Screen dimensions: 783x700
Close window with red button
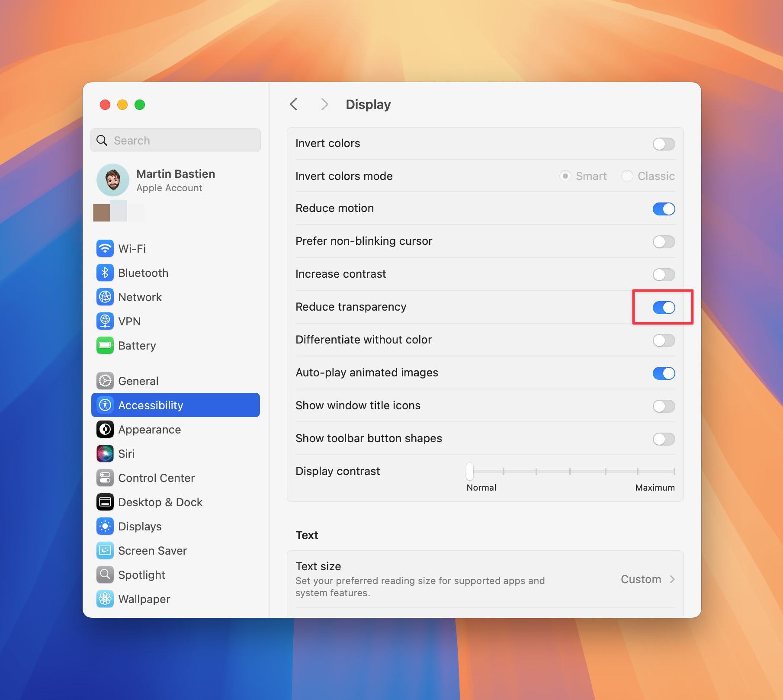(x=105, y=104)
